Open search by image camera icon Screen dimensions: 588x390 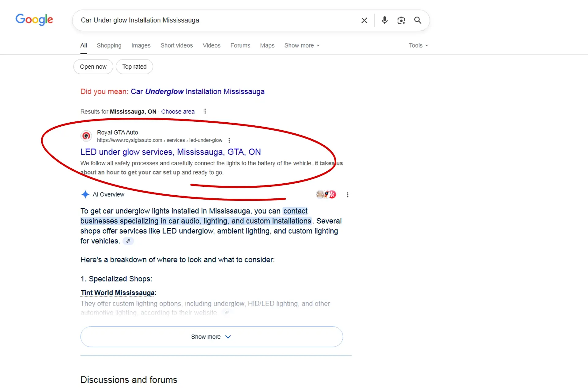coord(401,20)
